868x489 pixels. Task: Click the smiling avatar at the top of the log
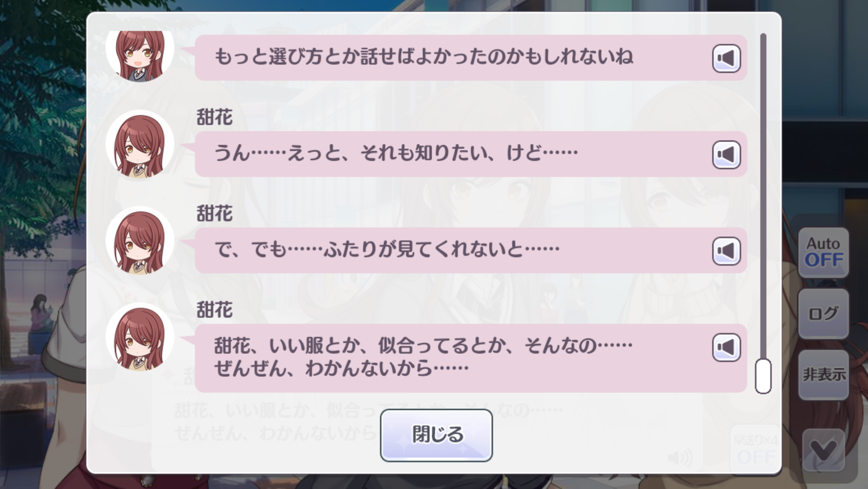point(140,56)
